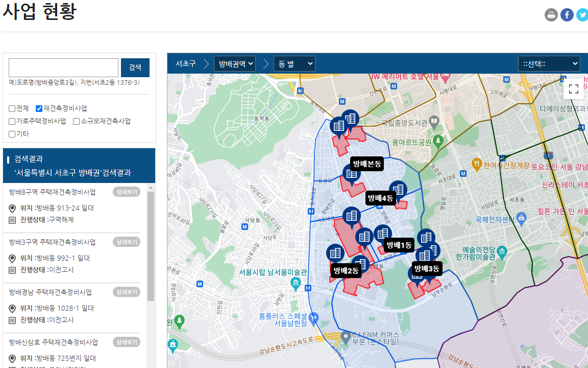Click the 홈플러스 스페셜 서울남현점 pin
Screen dimensions: 588x368
tap(313, 318)
